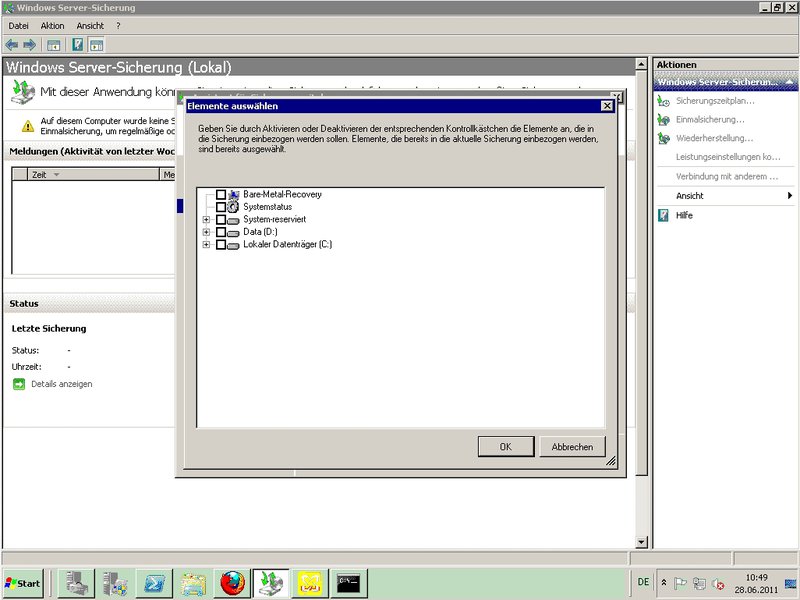Confirm selection with the OK button
This screenshot has height=600, width=800.
point(506,446)
